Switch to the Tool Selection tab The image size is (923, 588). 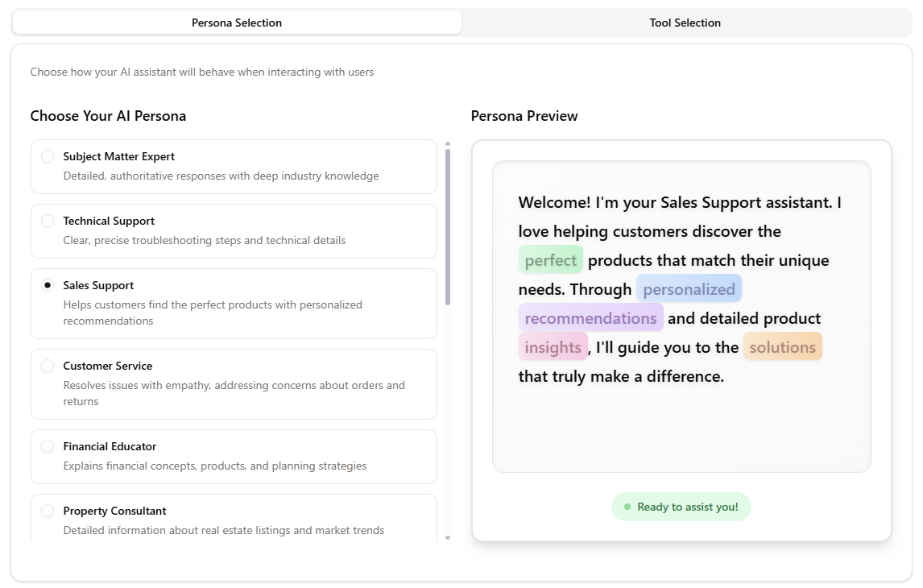(x=685, y=23)
